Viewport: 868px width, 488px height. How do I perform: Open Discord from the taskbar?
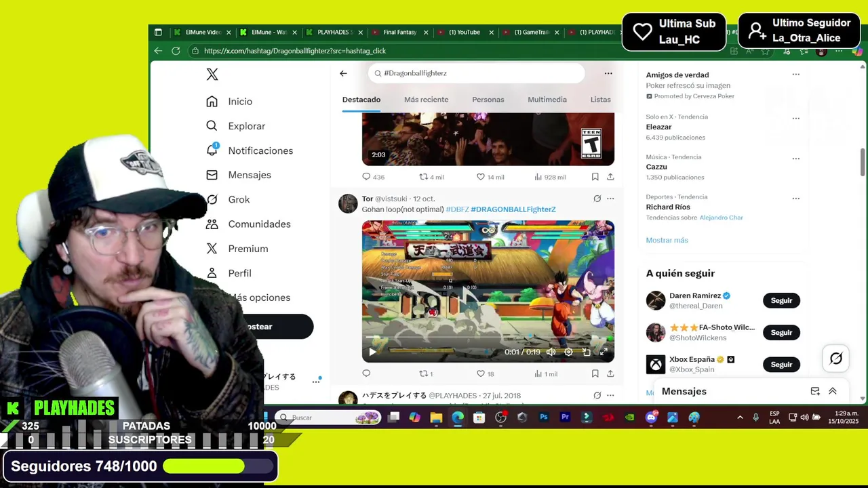[651, 418]
